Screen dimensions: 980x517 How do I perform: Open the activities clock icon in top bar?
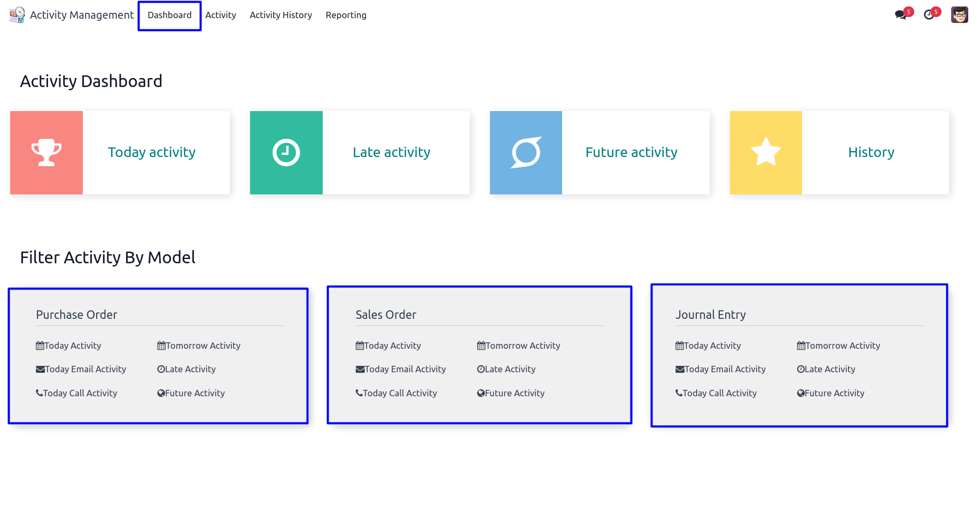[929, 15]
